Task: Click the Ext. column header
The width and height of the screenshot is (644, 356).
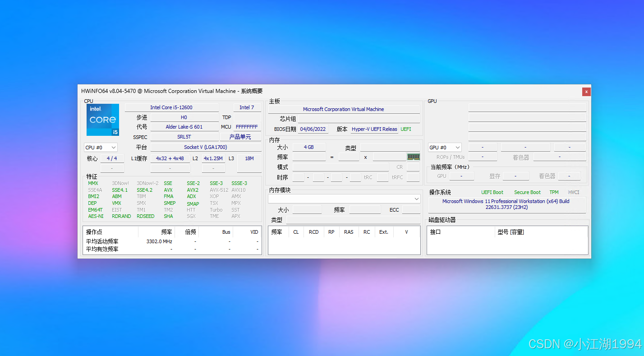Action: (384, 232)
